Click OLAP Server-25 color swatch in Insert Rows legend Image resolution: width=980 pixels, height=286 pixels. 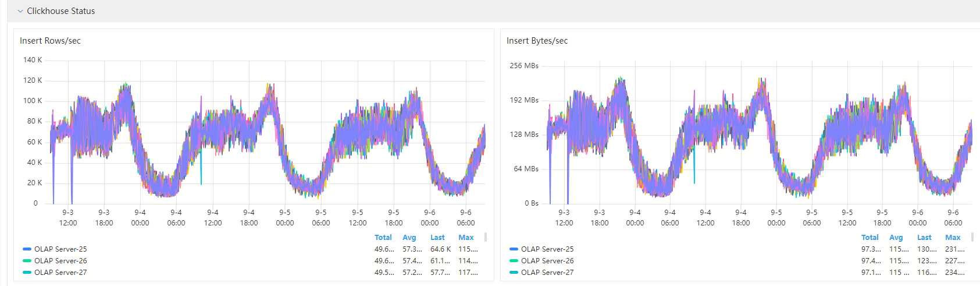[27, 249]
